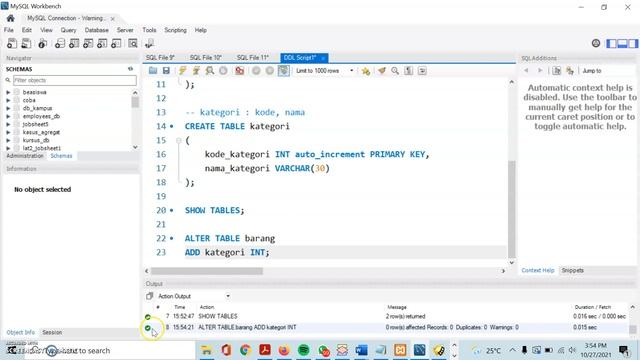
Task: Expand the coba schema
Action: coord(8,100)
